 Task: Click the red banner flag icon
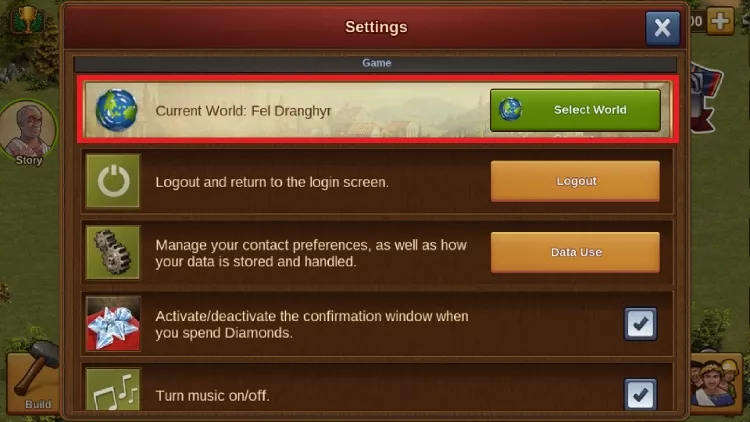[x=706, y=98]
